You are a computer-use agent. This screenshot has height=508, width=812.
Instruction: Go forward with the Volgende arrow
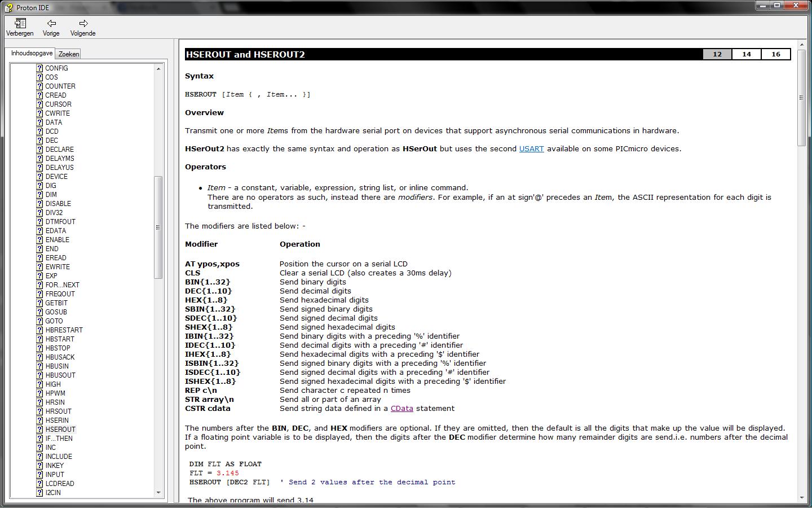click(83, 24)
